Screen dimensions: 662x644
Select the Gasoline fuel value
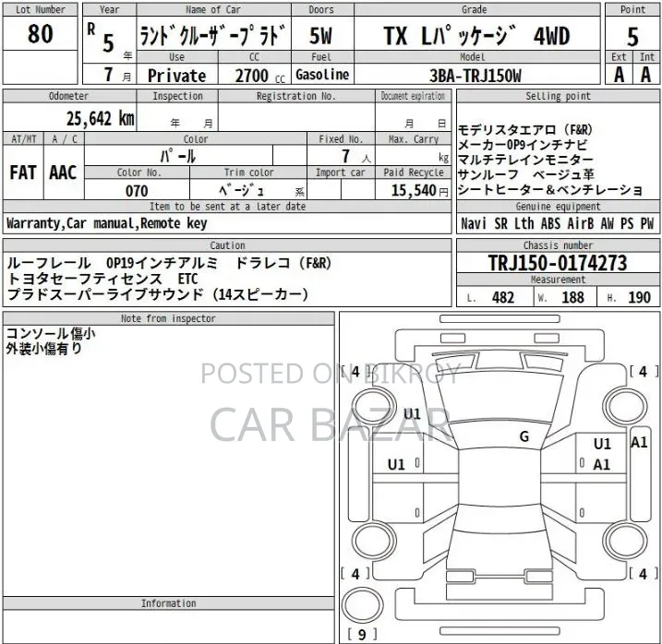(322, 75)
